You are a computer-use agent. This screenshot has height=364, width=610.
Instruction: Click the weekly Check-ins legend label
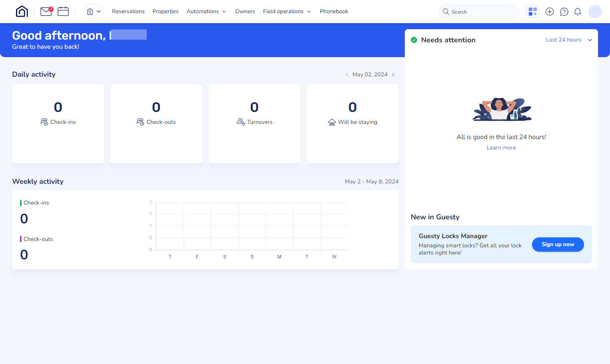click(x=36, y=203)
